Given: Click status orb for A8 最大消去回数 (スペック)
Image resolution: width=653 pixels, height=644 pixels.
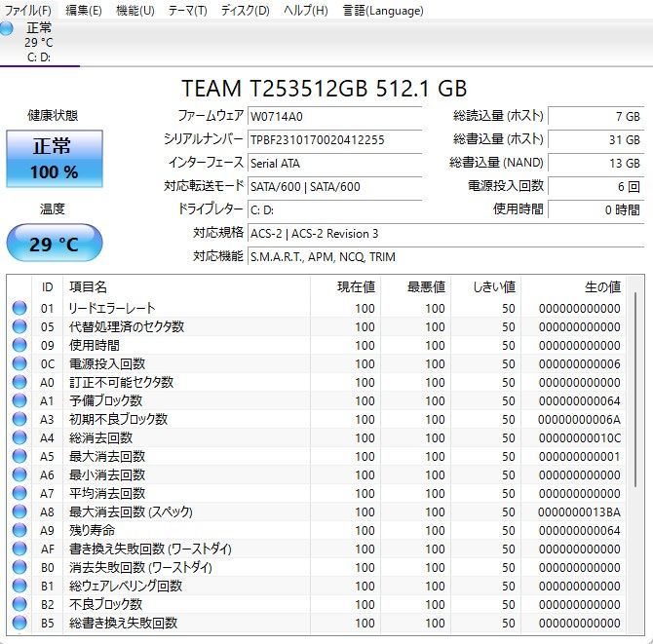Looking at the screenshot, I should tap(19, 511).
